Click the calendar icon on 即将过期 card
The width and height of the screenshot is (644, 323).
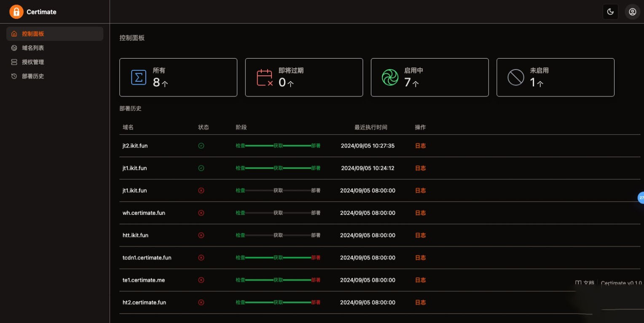(x=265, y=77)
